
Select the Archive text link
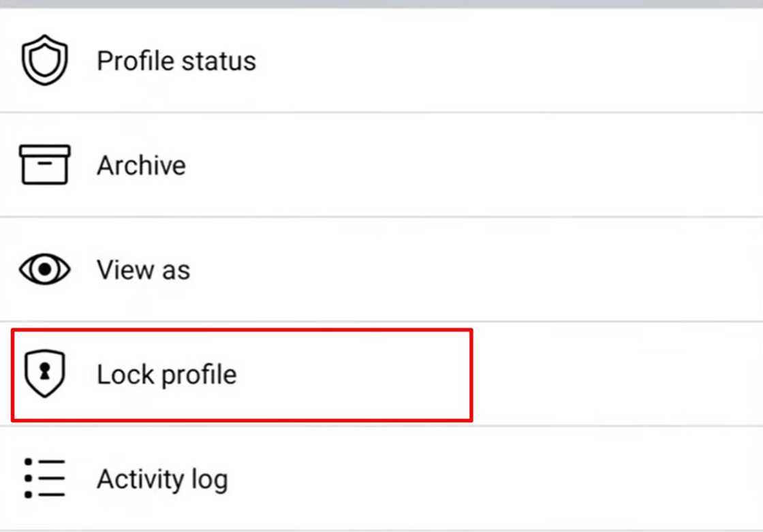(142, 165)
